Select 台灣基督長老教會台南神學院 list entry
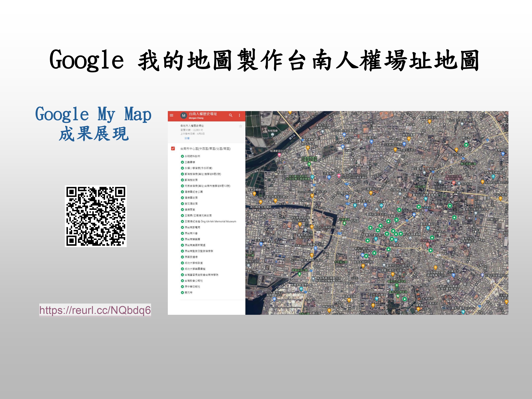The image size is (532, 399). [200, 275]
